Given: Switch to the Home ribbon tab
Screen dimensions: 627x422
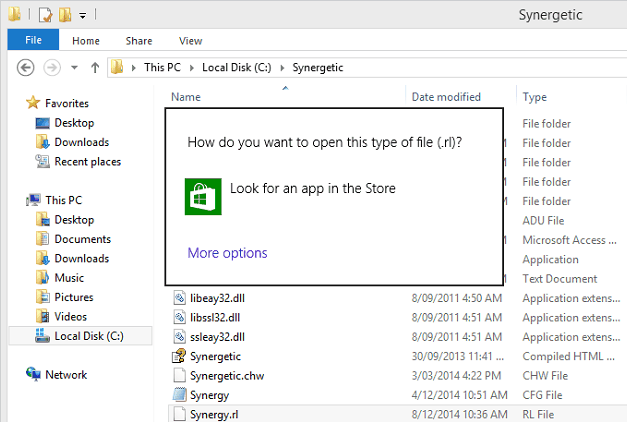Looking at the screenshot, I should coord(86,41).
